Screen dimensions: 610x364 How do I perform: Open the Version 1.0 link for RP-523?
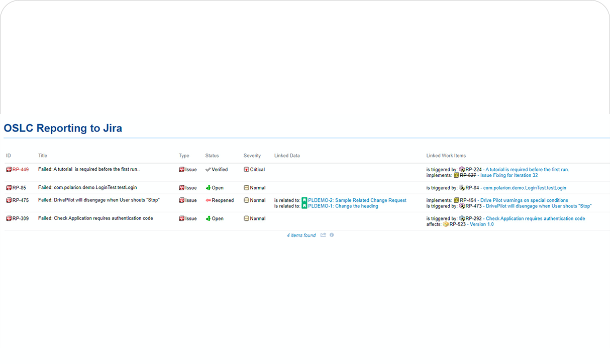tap(481, 224)
